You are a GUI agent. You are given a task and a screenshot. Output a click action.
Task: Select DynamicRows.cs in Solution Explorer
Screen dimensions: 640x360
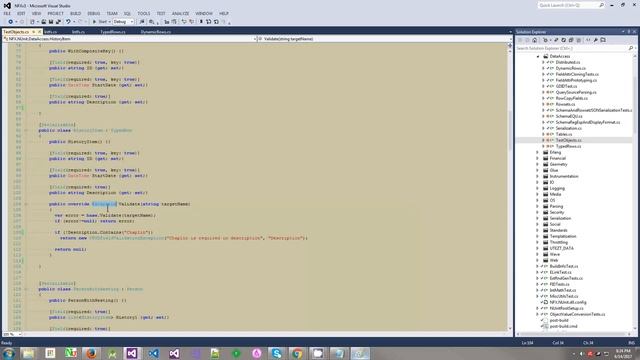coord(571,68)
